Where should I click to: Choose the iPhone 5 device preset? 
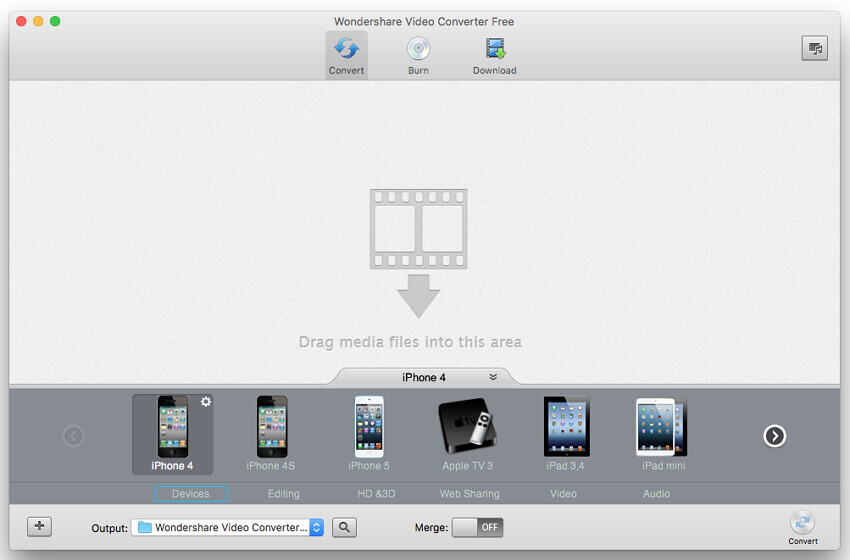369,434
